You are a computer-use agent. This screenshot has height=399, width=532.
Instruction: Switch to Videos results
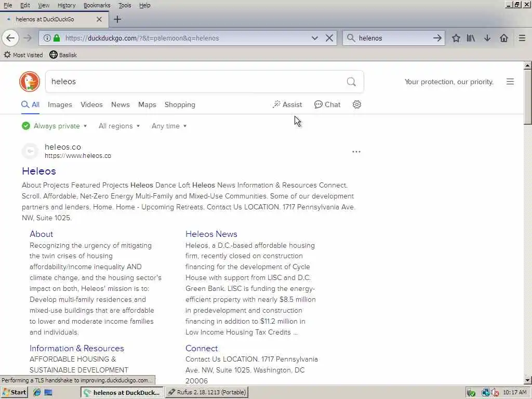click(x=91, y=104)
